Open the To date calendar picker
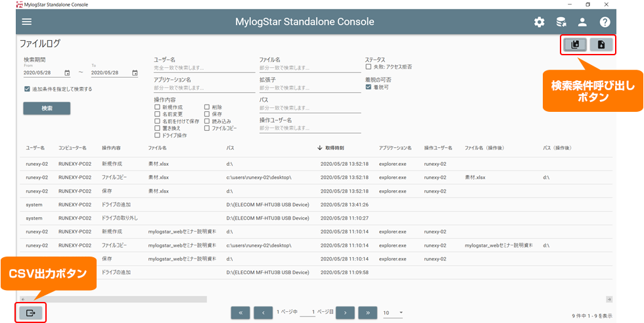Viewport: 644px width, 323px height. click(135, 73)
